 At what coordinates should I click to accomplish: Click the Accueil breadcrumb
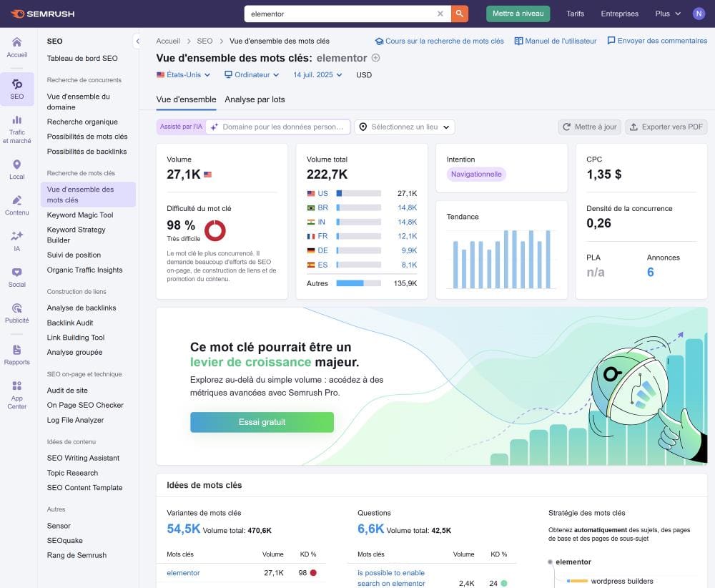click(168, 41)
